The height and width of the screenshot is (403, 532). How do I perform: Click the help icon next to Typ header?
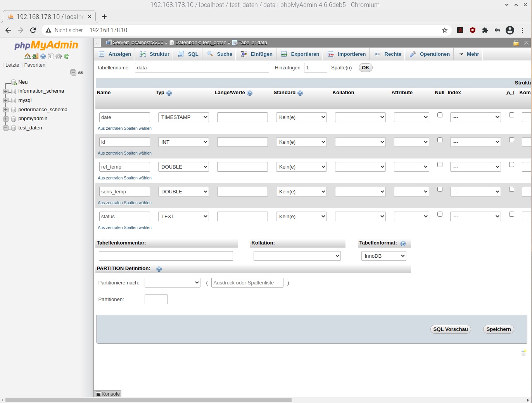pos(169,93)
